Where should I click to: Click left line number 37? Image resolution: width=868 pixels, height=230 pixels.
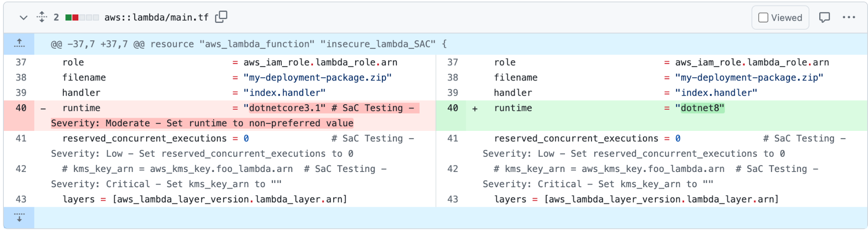[21, 62]
